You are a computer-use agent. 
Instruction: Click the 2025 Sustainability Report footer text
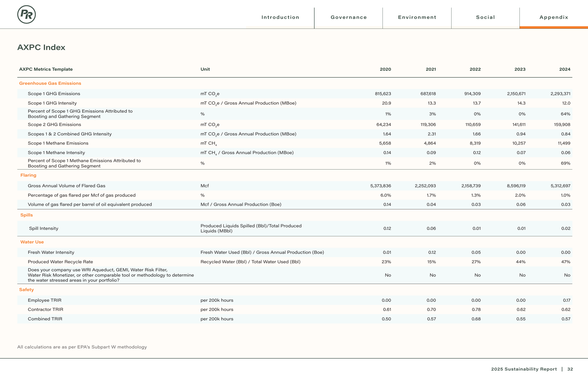pyautogui.click(x=524, y=369)
